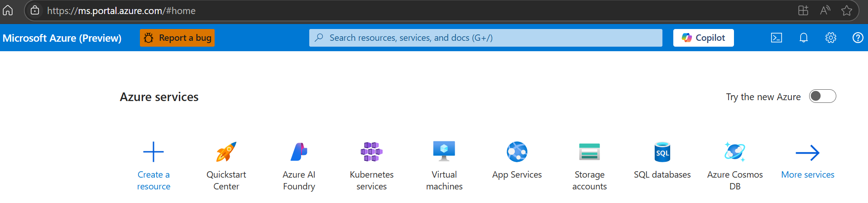Click the Azure services heading

(x=159, y=97)
